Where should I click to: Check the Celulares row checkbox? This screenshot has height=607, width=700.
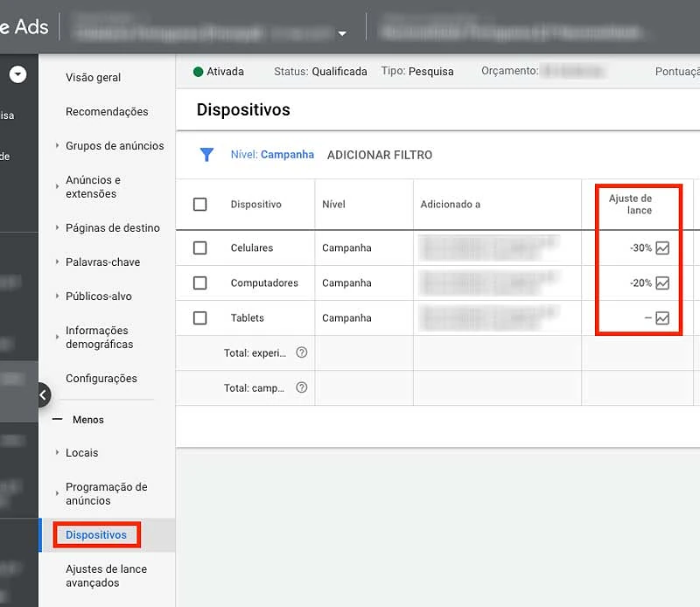[x=199, y=248]
